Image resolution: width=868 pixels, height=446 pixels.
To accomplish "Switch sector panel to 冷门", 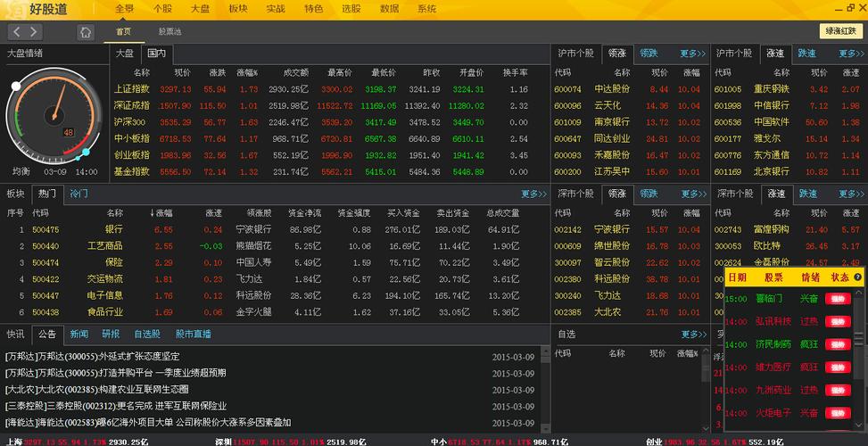I will pyautogui.click(x=79, y=194).
